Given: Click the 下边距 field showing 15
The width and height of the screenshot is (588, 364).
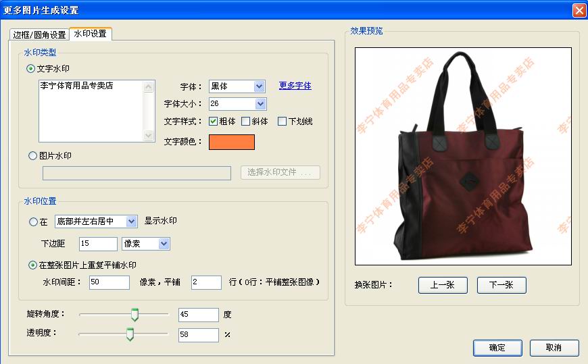Looking at the screenshot, I should coord(98,244).
